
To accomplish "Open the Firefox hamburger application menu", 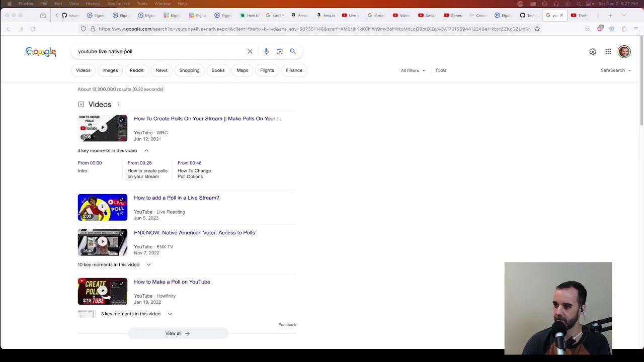I will 636,29.
